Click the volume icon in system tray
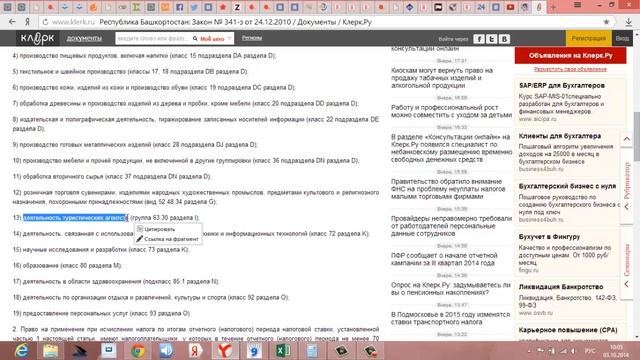This screenshot has width=640, height=360. coord(573,351)
